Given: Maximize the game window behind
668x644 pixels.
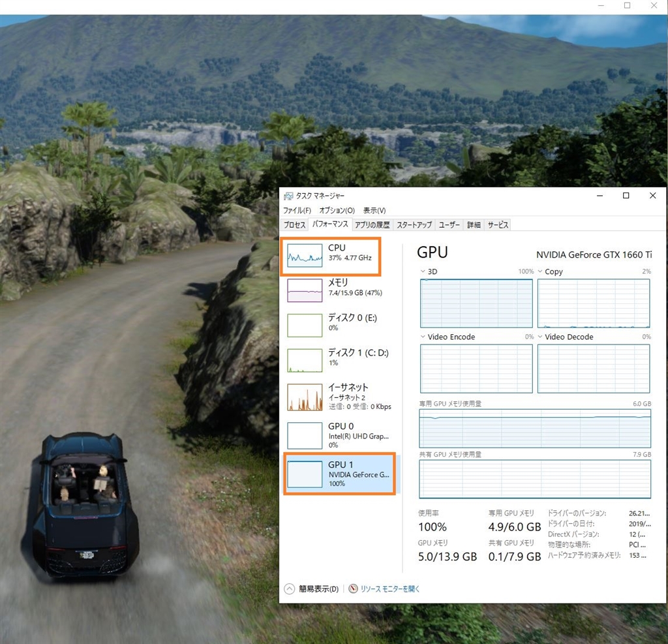Looking at the screenshot, I should coord(627,5).
